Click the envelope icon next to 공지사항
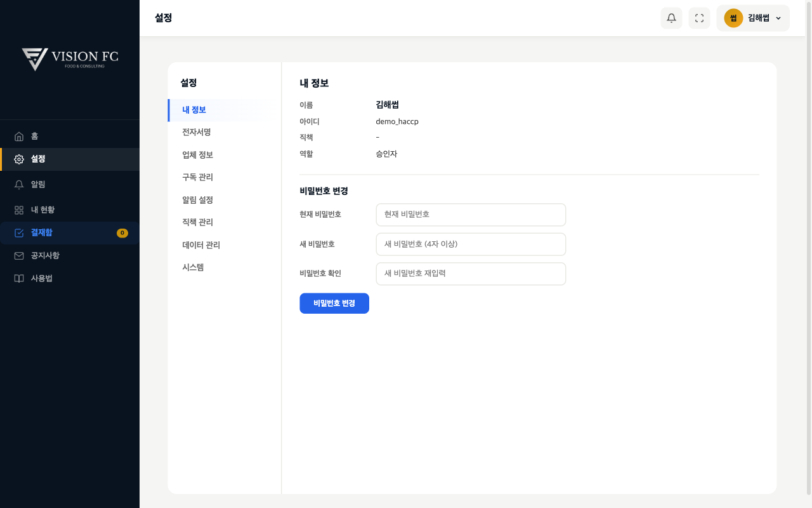812x508 pixels. pos(19,256)
